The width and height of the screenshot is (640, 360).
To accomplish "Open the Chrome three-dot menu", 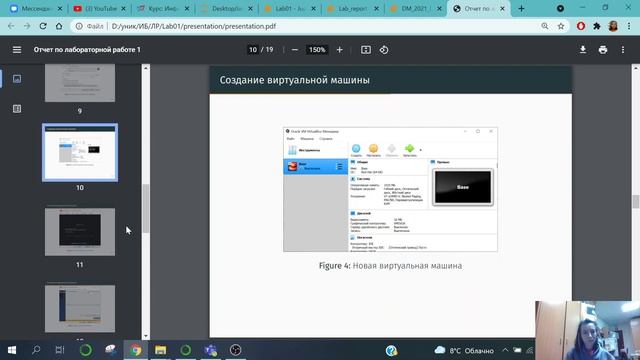I will coord(629,26).
